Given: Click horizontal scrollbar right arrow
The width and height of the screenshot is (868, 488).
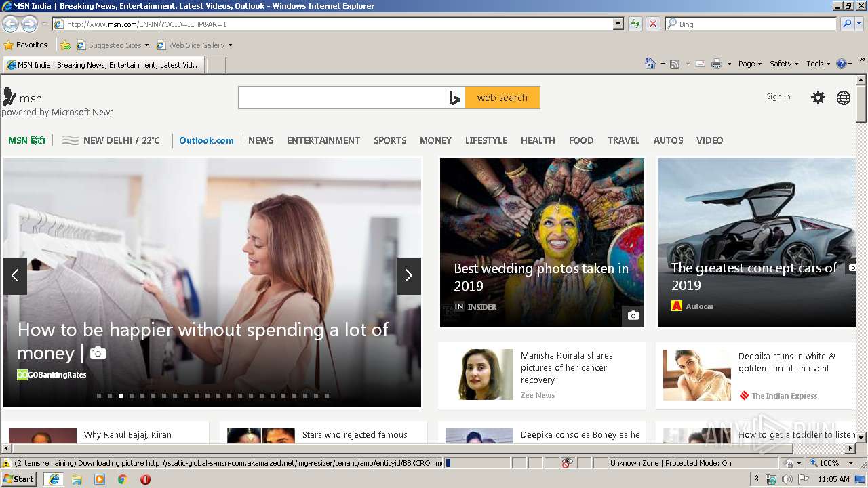Looking at the screenshot, I should point(850,449).
